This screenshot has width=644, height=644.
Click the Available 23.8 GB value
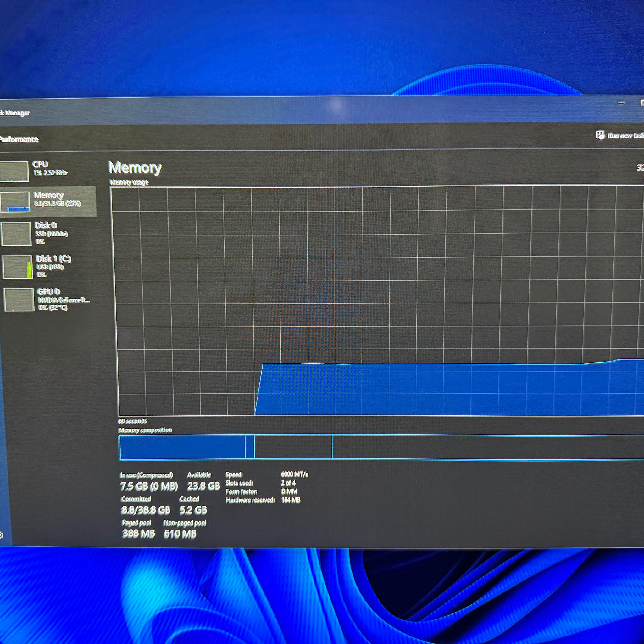[x=203, y=486]
